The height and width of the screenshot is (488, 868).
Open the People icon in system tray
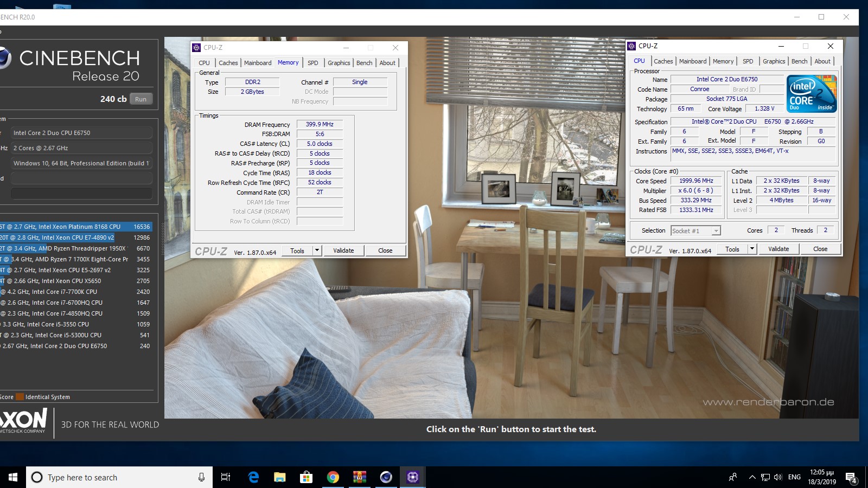[733, 477]
